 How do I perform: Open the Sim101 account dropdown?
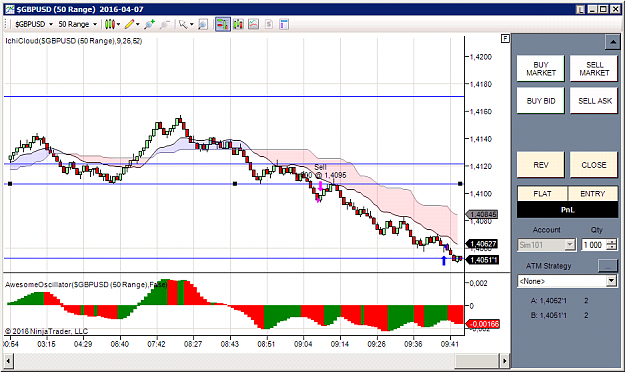[x=546, y=244]
